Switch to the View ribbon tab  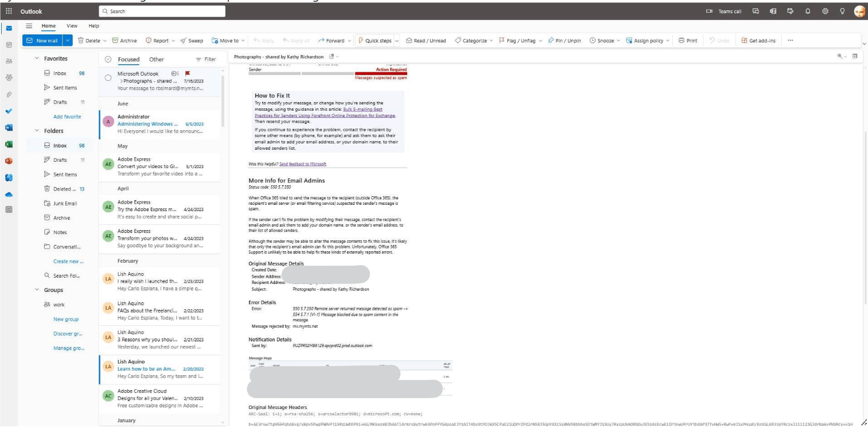tap(72, 26)
